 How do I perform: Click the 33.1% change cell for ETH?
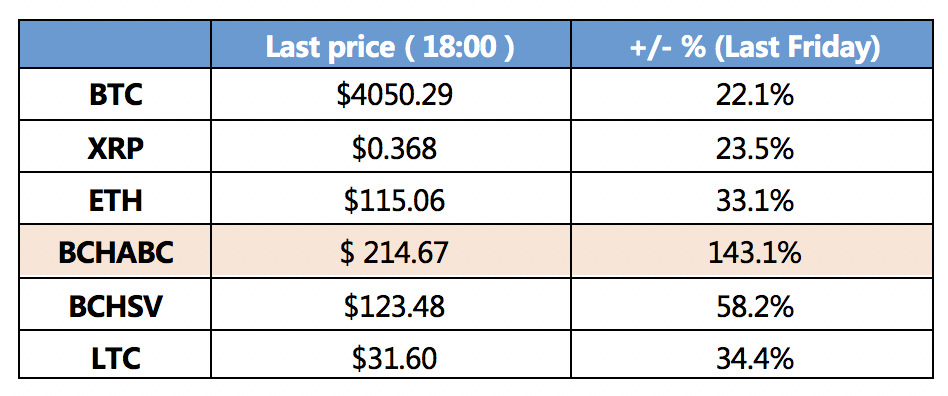click(752, 199)
